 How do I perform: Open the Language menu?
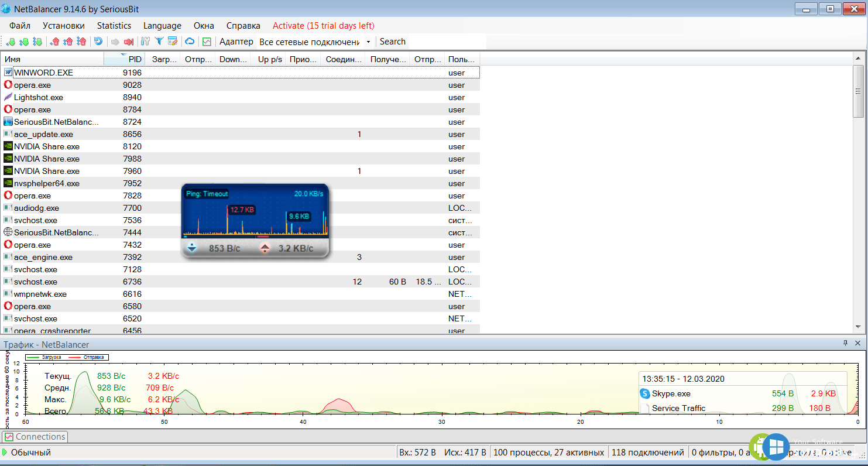pyautogui.click(x=162, y=26)
